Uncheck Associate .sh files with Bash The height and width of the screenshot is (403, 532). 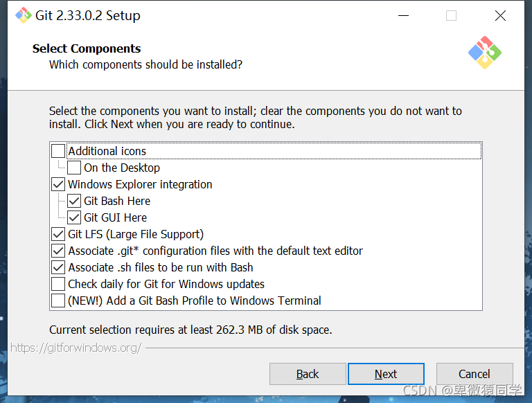(x=58, y=267)
